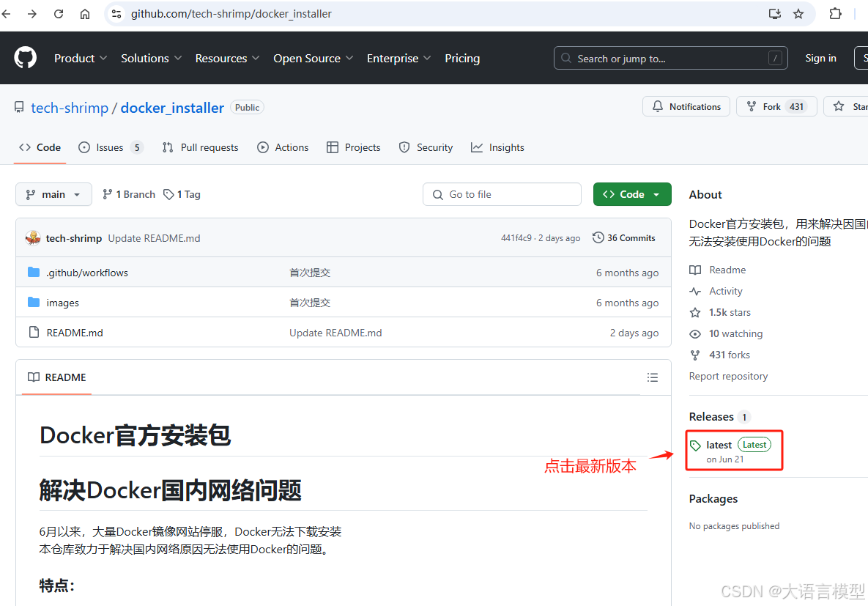Click the eye icon next to 10 watching
The height and width of the screenshot is (606, 868).
pos(694,333)
